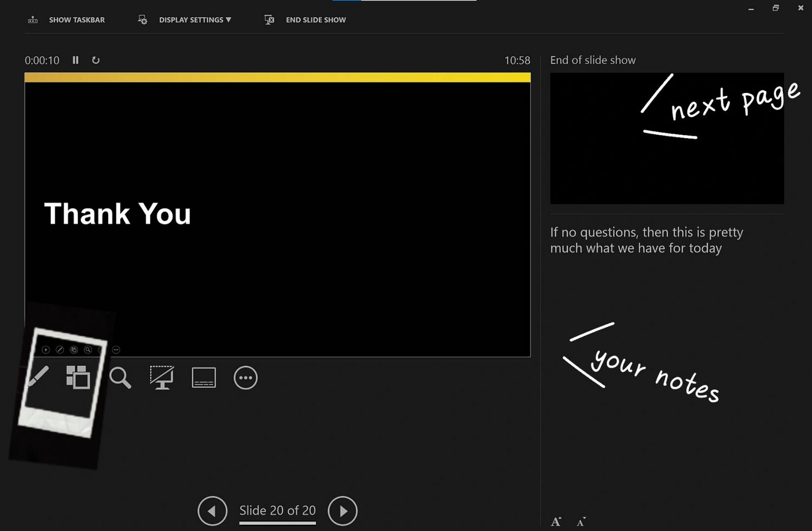Click End Slide Show

[316, 20]
